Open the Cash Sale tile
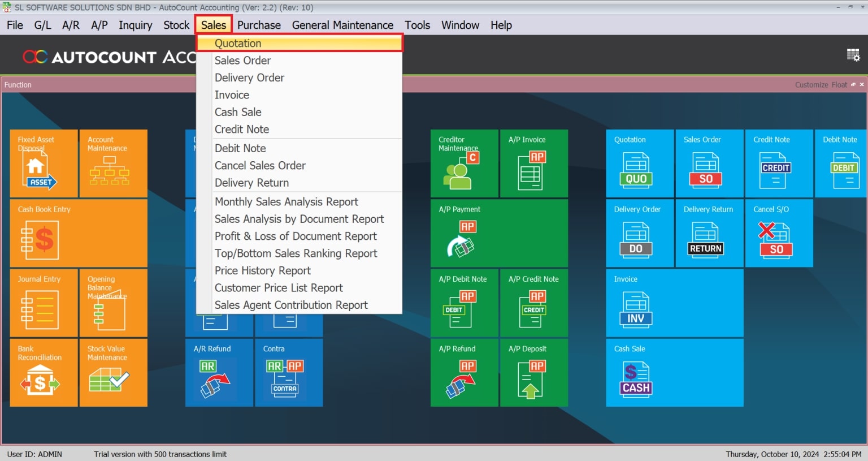This screenshot has width=868, height=461. click(674, 373)
